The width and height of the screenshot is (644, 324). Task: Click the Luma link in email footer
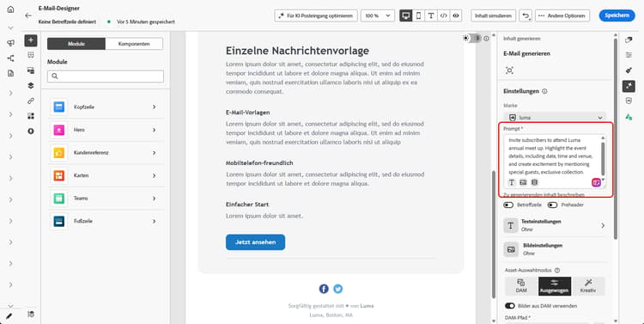pyautogui.click(x=368, y=306)
